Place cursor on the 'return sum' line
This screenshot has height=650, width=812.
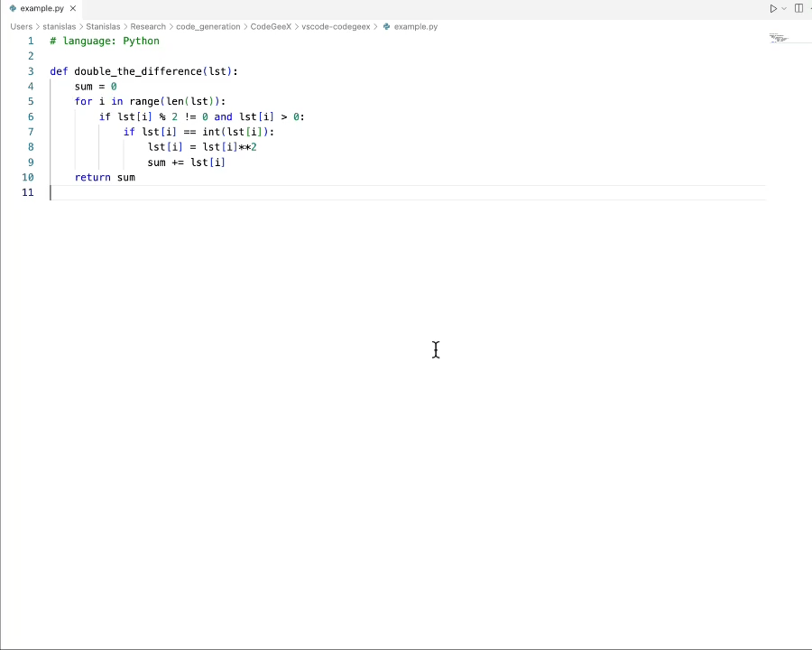click(x=105, y=178)
